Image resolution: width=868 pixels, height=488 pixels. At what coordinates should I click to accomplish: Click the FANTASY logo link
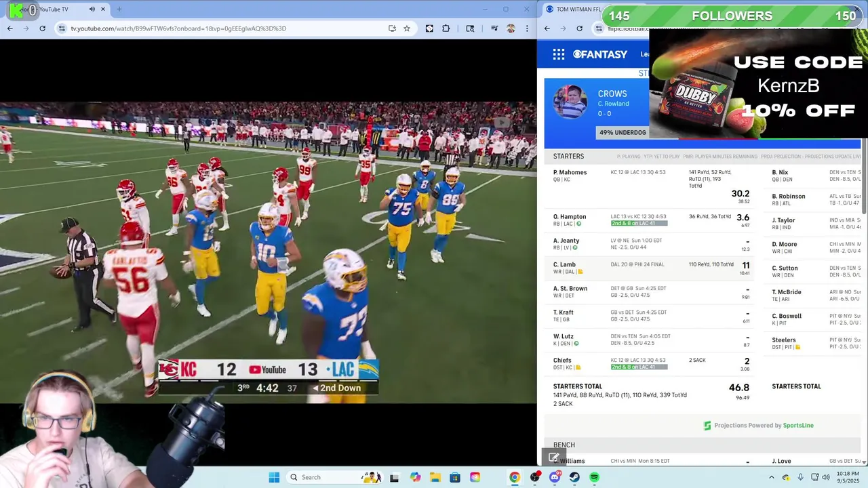600,54
